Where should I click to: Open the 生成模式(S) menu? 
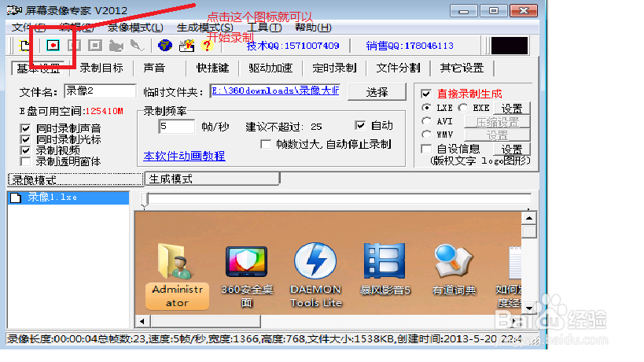point(205,28)
